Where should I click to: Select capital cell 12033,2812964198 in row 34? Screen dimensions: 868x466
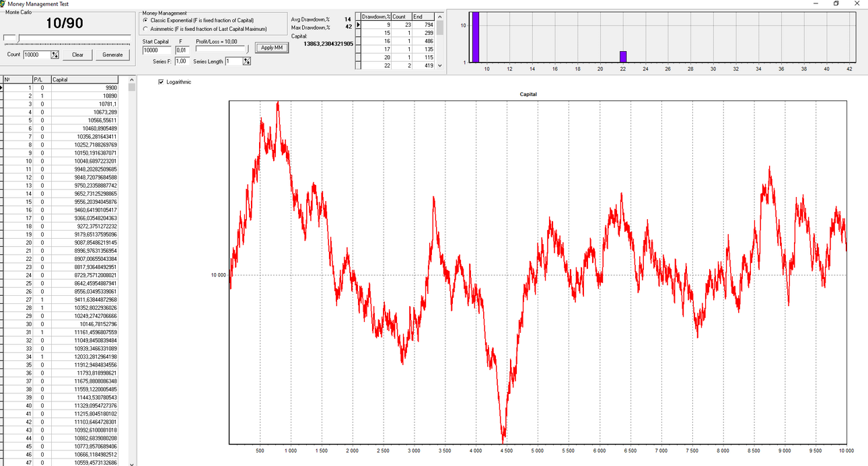[85, 357]
